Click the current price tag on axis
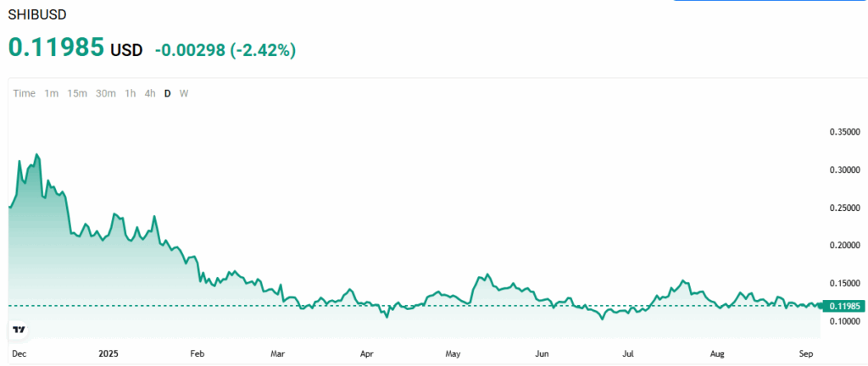The height and width of the screenshot is (366, 868). tap(844, 306)
